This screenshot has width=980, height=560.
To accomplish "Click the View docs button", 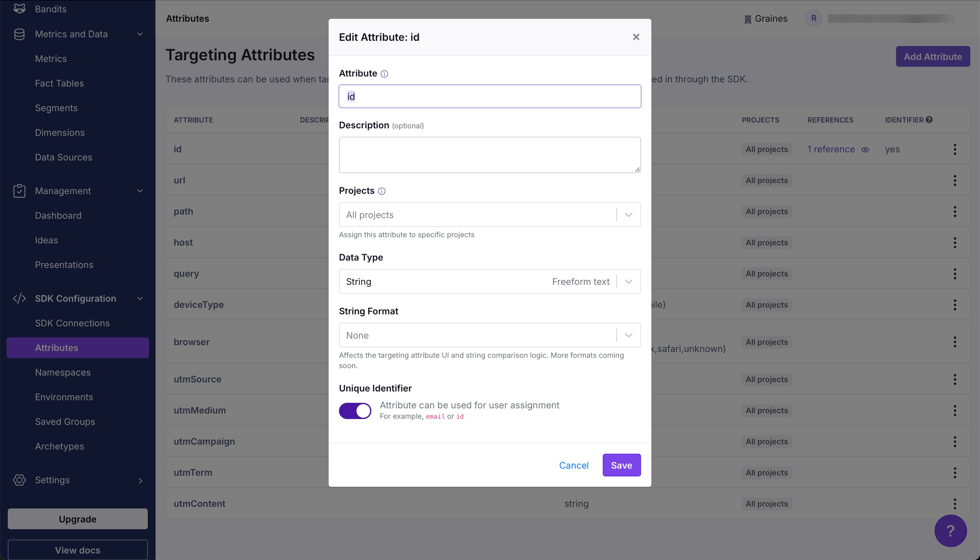I will 78,550.
